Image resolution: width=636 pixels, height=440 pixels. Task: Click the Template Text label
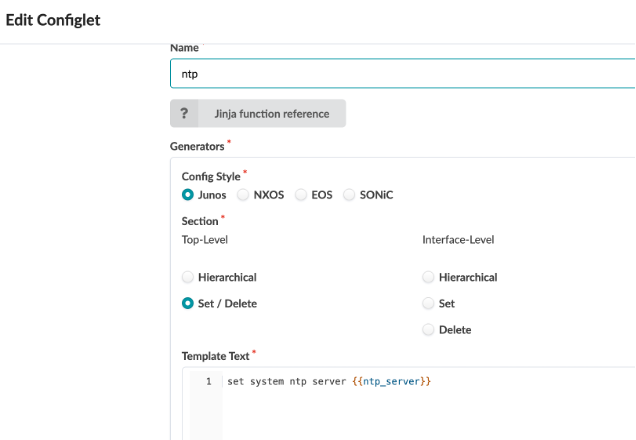(216, 355)
